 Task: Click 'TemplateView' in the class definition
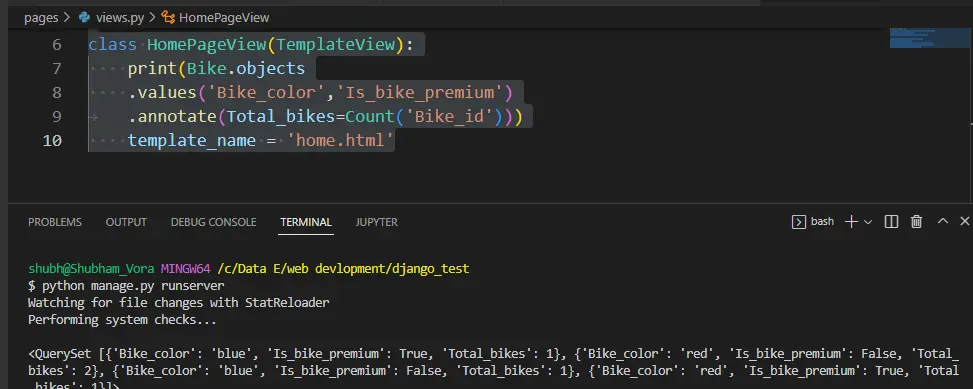point(336,45)
